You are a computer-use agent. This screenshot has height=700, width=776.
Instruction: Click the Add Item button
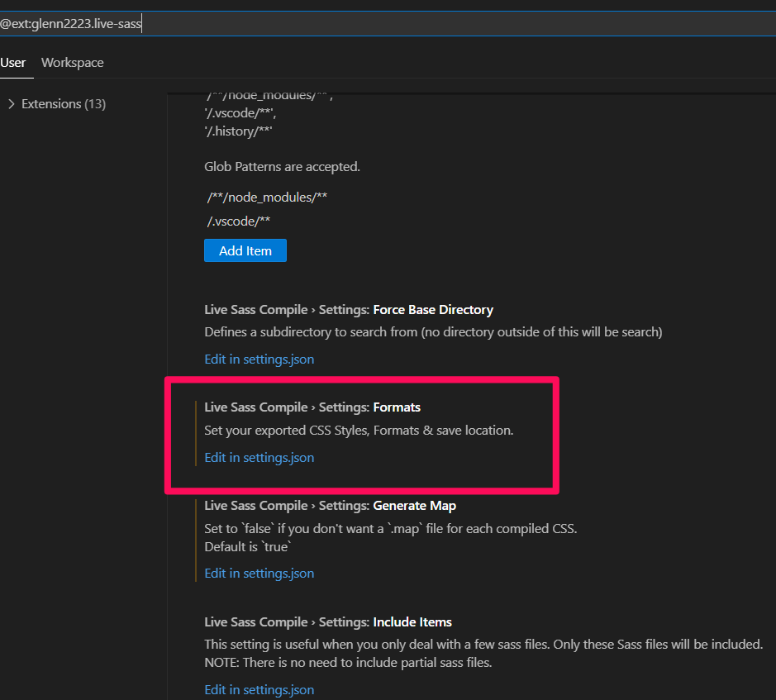(245, 250)
